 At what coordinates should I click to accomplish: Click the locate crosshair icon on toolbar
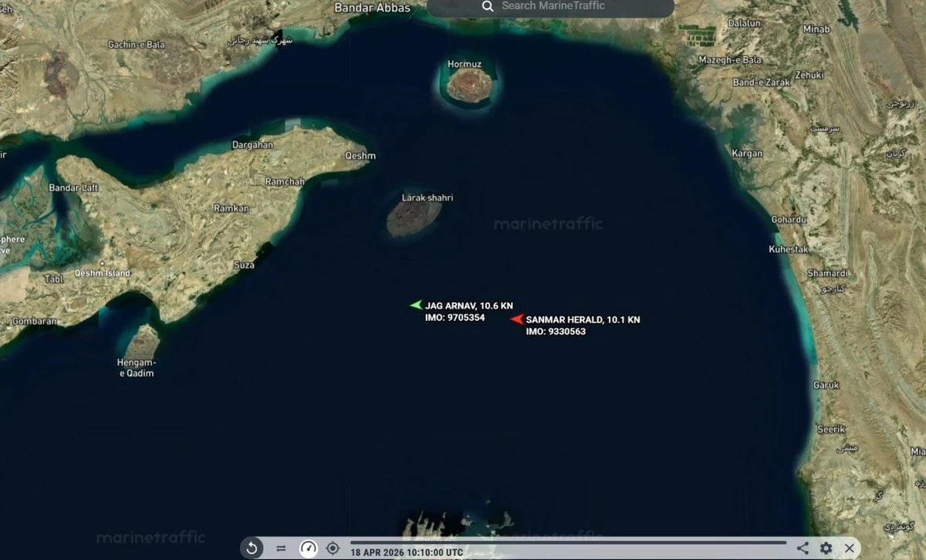click(x=333, y=549)
